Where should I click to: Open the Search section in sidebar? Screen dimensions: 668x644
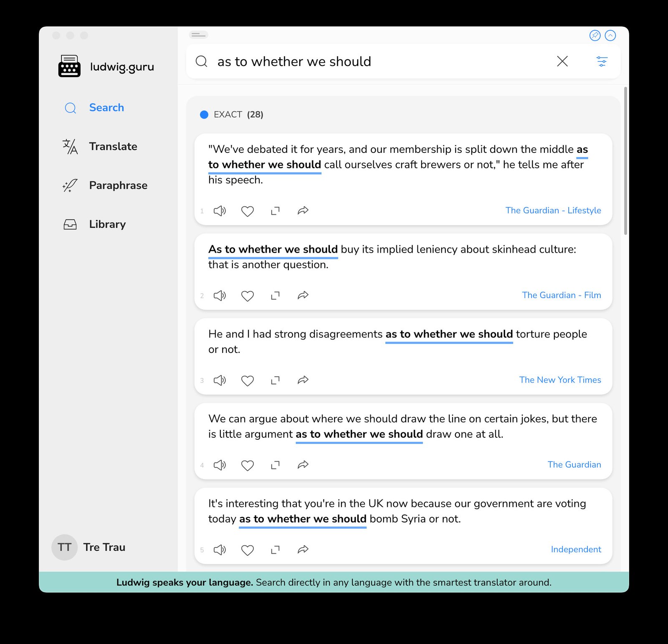click(x=94, y=108)
